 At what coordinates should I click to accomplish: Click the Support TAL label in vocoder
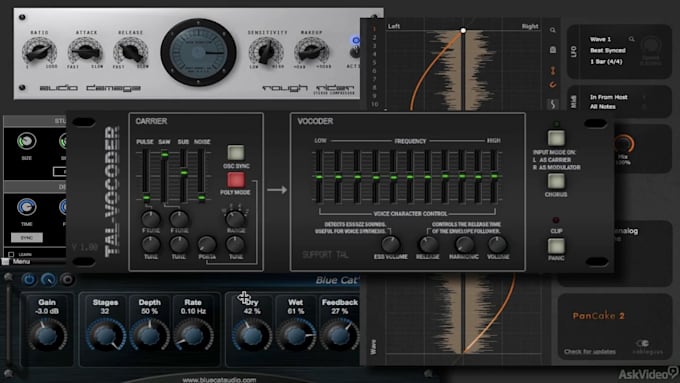click(325, 255)
